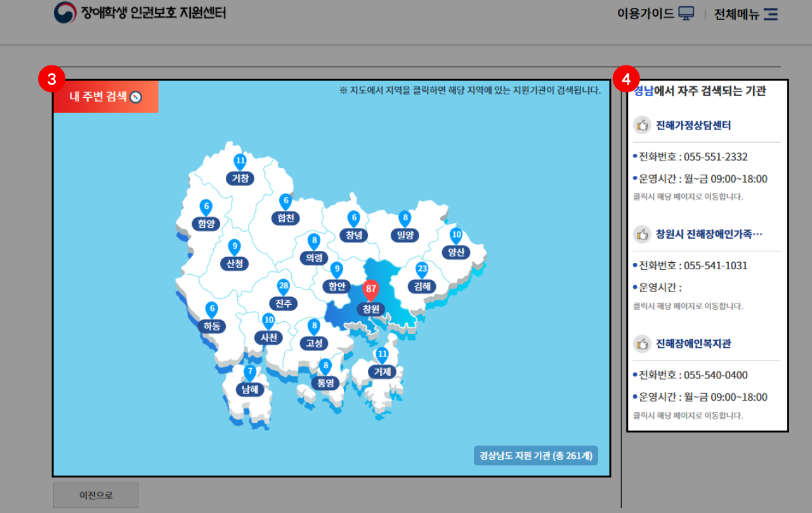Open the 창원시 진해장애인가족 link
Viewport: 812px width, 513px height.
point(709,234)
